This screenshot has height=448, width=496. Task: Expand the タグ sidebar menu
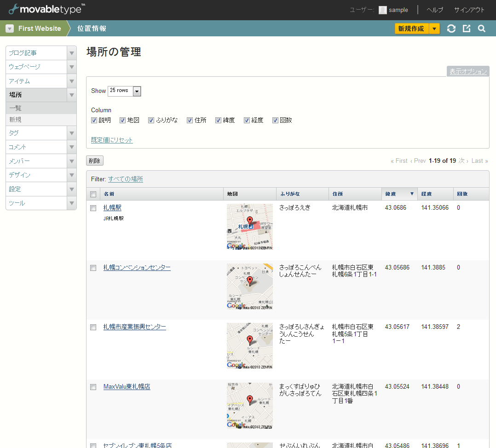[72, 133]
